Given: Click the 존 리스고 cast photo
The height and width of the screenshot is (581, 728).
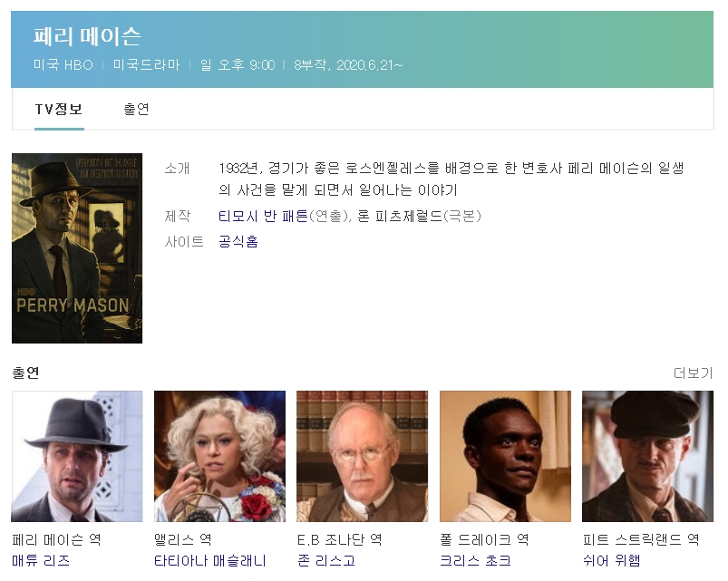Looking at the screenshot, I should pyautogui.click(x=362, y=456).
